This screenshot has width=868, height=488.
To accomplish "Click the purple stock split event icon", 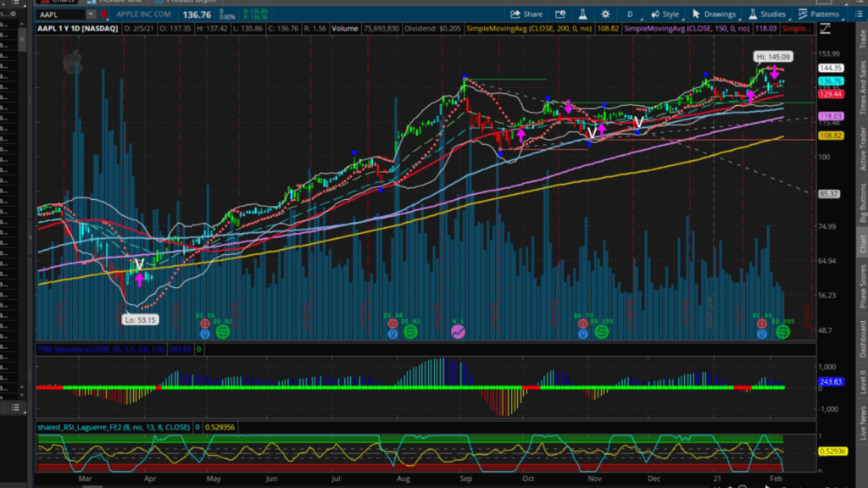I will tap(458, 332).
